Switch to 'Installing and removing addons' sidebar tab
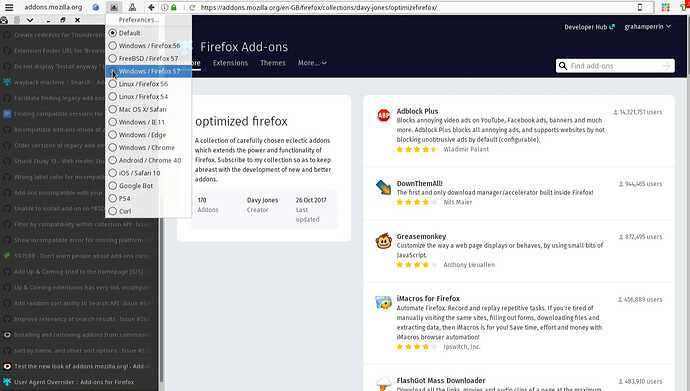The height and width of the screenshot is (391, 690). coord(79,335)
